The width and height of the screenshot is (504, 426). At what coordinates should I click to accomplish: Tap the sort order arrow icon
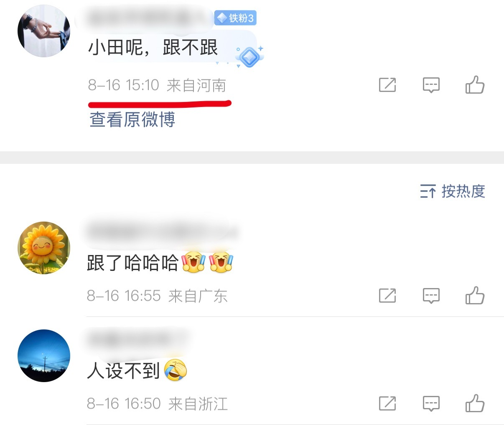click(428, 191)
